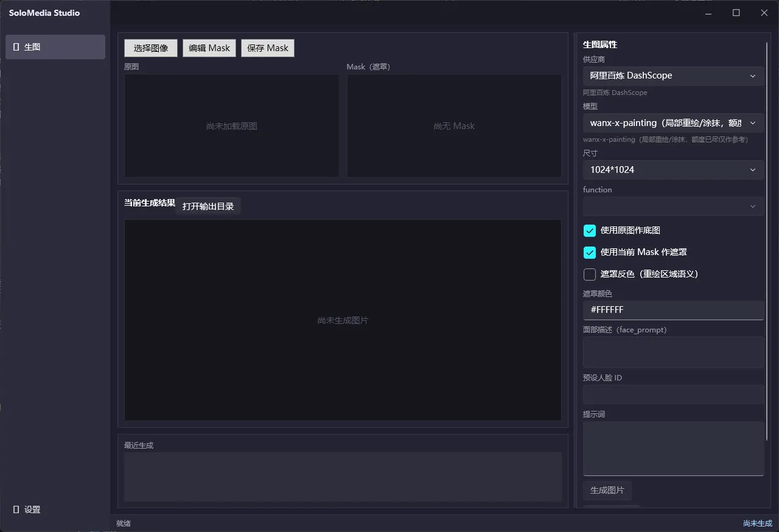The image size is (779, 532).
Task: Click into the 预设人脸 ID field
Action: tap(673, 394)
